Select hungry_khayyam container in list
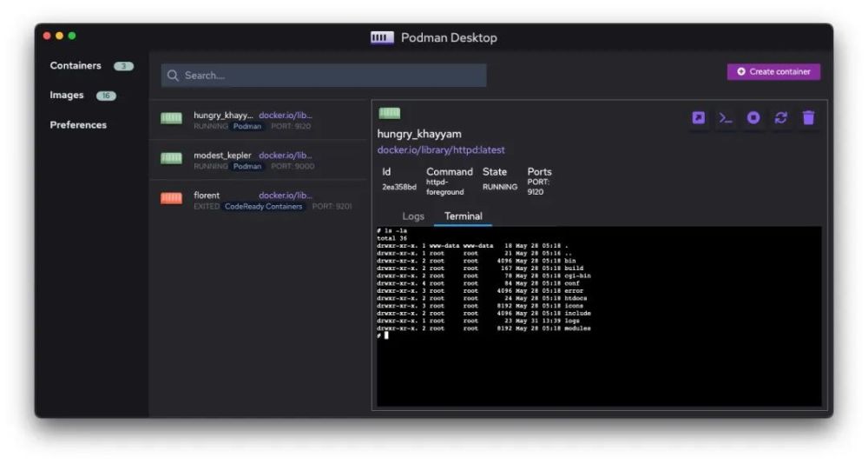The height and width of the screenshot is (464, 868). tap(259, 120)
